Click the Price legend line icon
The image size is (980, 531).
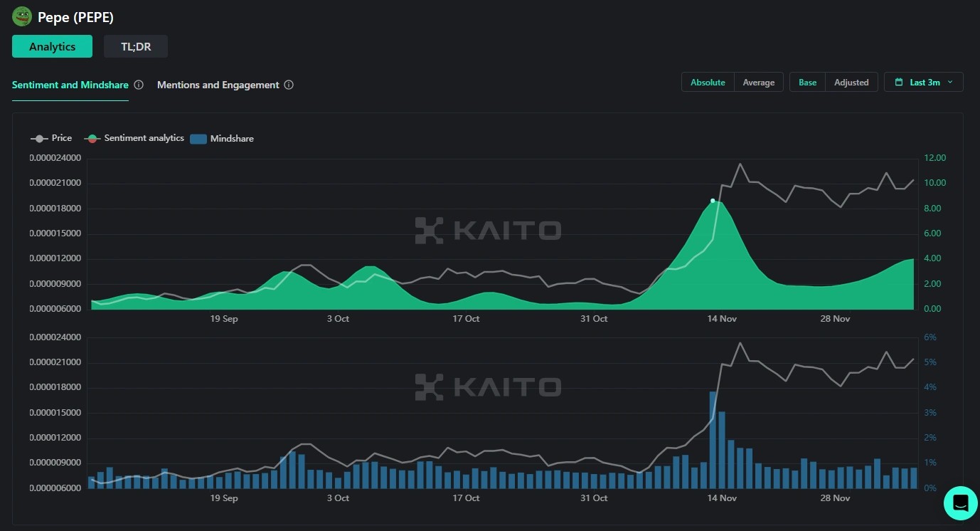pos(40,138)
